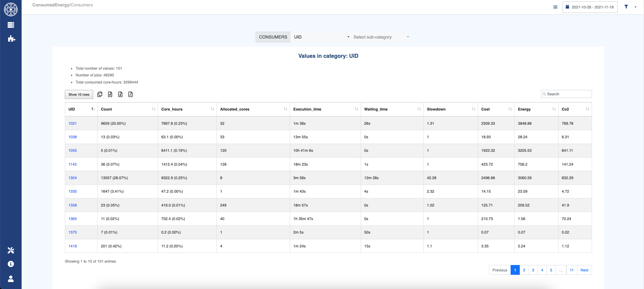Image resolution: width=644 pixels, height=289 pixels.
Task: Click the server stack icon in the sidebar
Action: point(11,25)
